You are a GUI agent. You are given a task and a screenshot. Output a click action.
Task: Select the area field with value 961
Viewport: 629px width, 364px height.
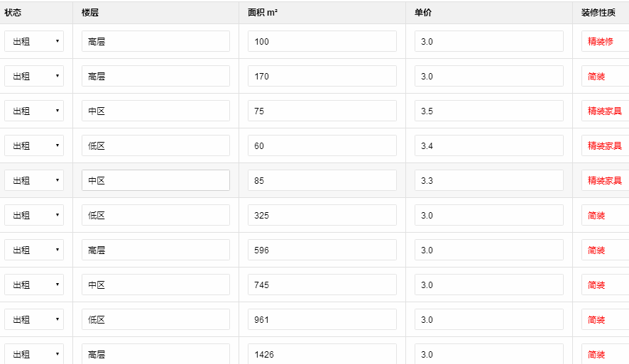(322, 320)
